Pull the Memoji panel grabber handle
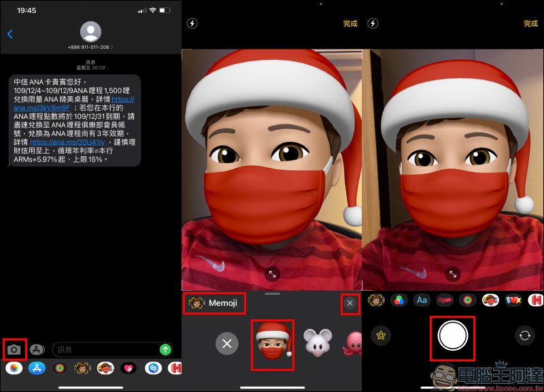The width and height of the screenshot is (544, 392). pos(273,294)
